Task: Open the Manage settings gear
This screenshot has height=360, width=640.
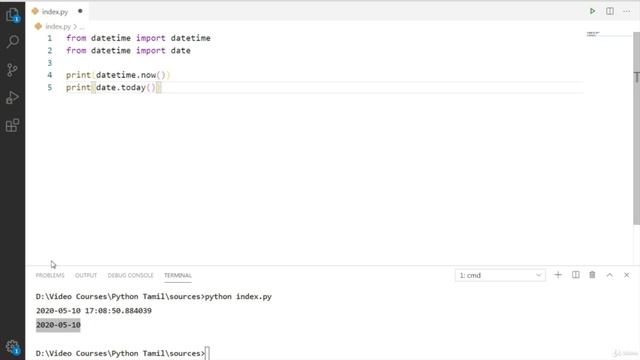Action: [x=12, y=347]
